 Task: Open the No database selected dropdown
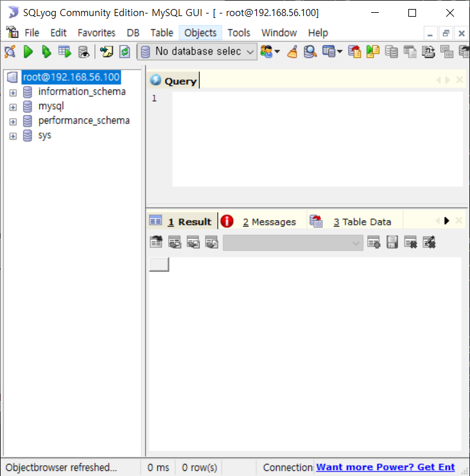[x=197, y=51]
